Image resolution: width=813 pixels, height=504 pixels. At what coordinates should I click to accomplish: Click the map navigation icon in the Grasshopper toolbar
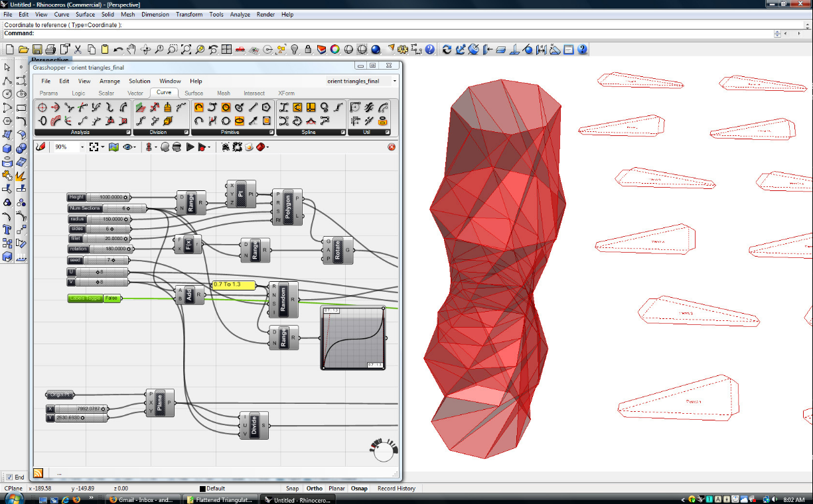click(x=113, y=147)
